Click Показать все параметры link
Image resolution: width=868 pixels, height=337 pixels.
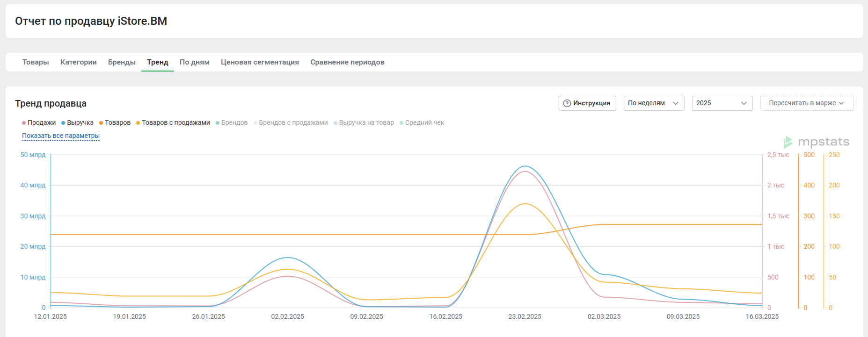61,136
